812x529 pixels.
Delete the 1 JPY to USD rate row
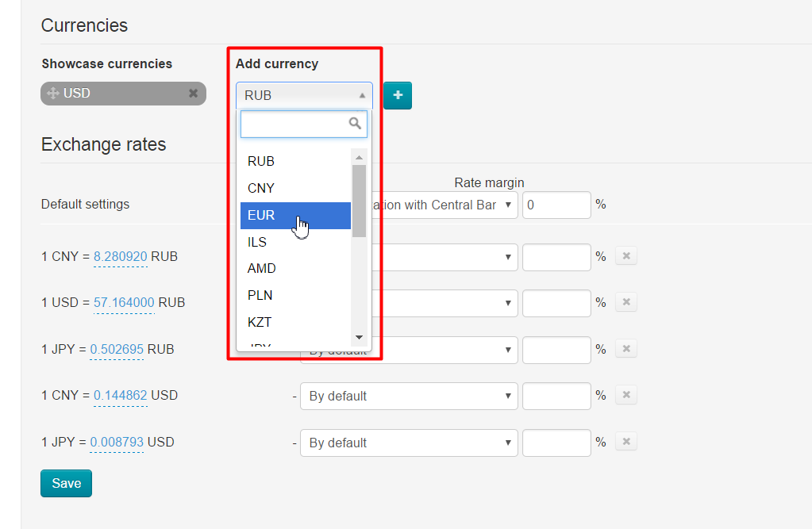(x=626, y=442)
